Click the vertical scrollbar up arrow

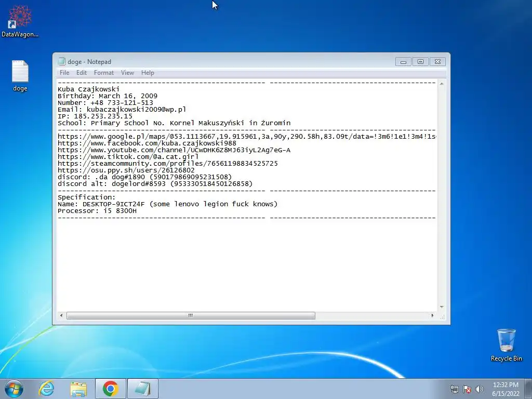pos(442,84)
